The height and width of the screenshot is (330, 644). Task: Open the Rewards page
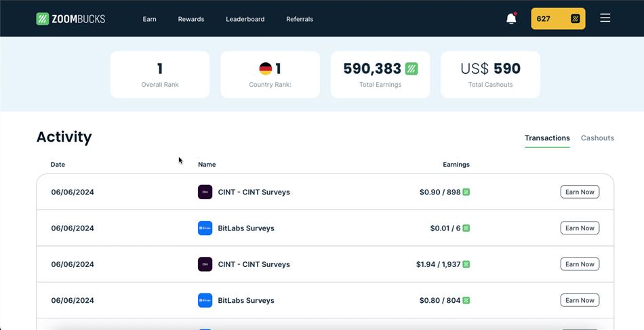click(191, 19)
